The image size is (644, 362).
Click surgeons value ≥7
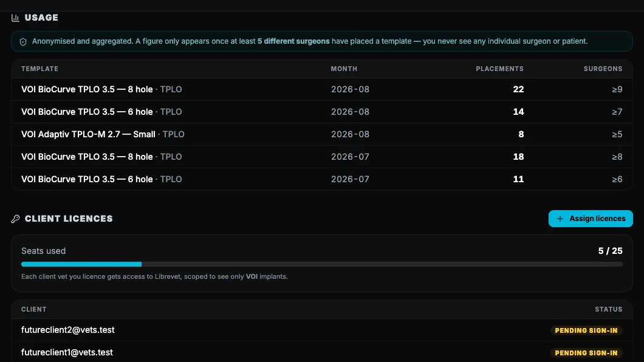tap(617, 112)
